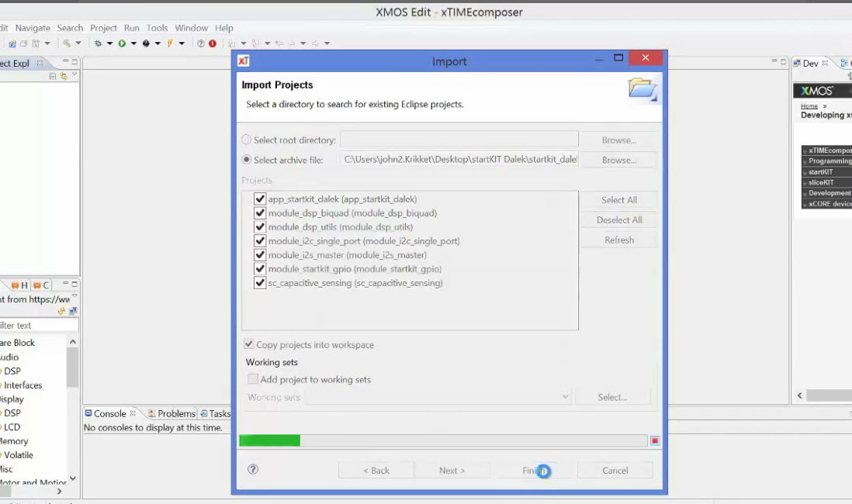Open the Window menu
852x504 pixels.
tap(191, 28)
